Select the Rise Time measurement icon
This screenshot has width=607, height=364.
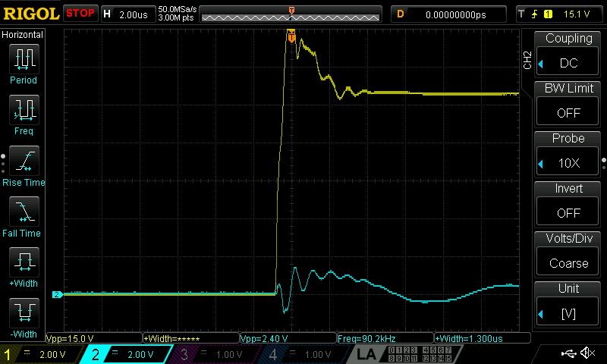tap(24, 161)
